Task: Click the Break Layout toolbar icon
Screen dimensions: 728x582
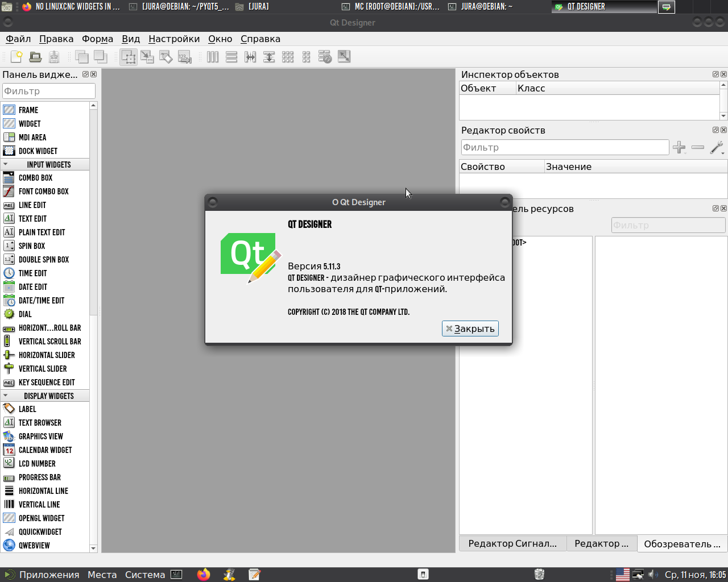Action: (325, 57)
